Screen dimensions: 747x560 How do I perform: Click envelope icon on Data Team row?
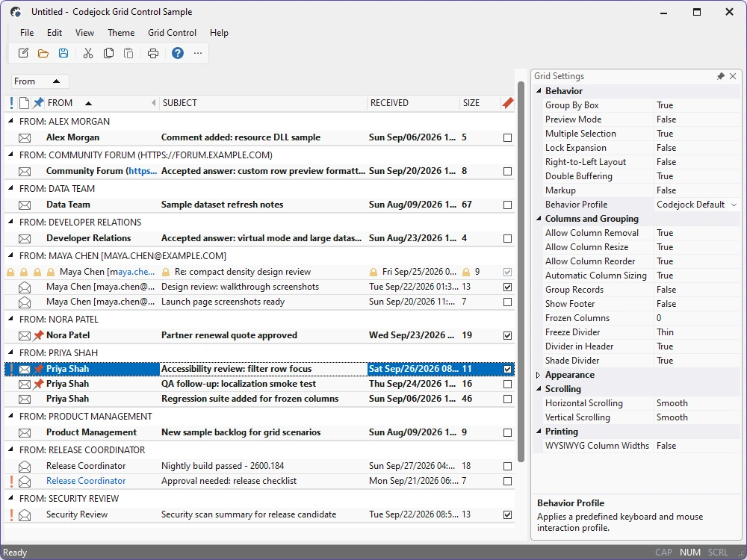25,205
